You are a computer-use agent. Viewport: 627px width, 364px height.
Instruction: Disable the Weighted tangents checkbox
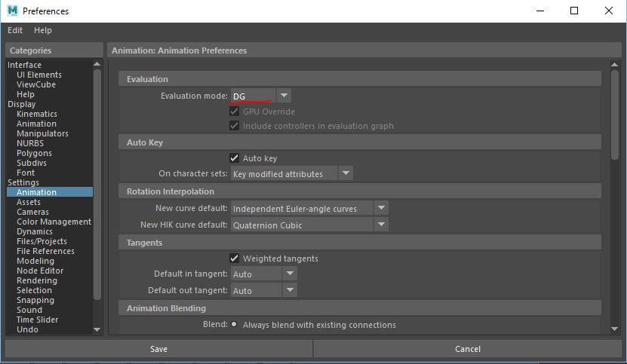click(235, 258)
